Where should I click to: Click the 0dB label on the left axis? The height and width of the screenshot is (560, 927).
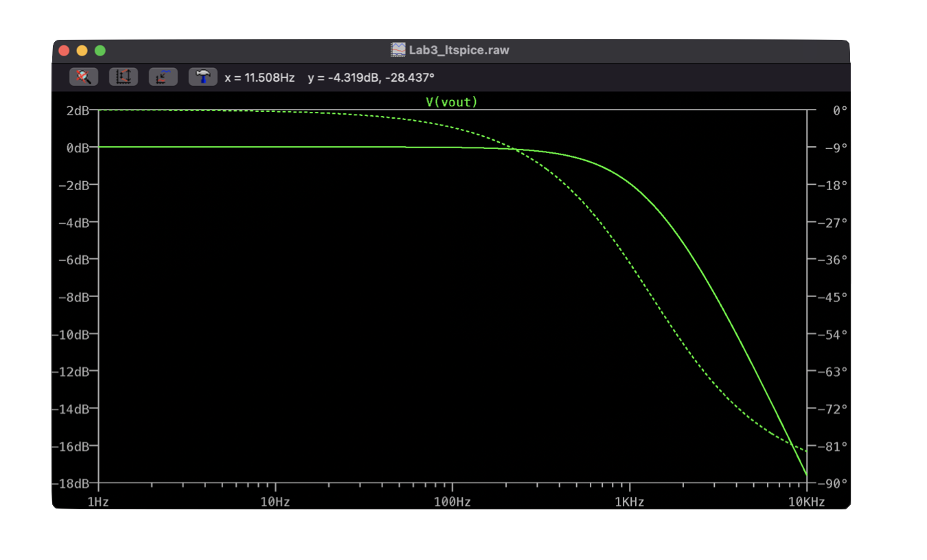point(77,148)
